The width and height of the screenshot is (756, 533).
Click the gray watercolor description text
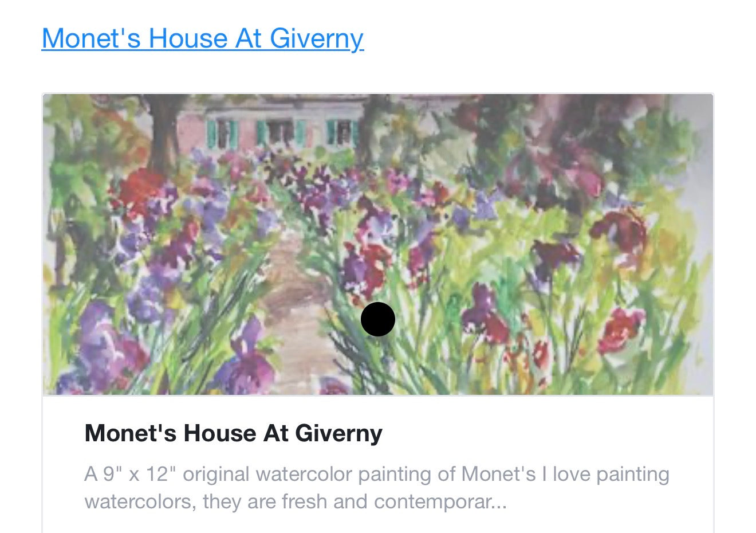377,488
